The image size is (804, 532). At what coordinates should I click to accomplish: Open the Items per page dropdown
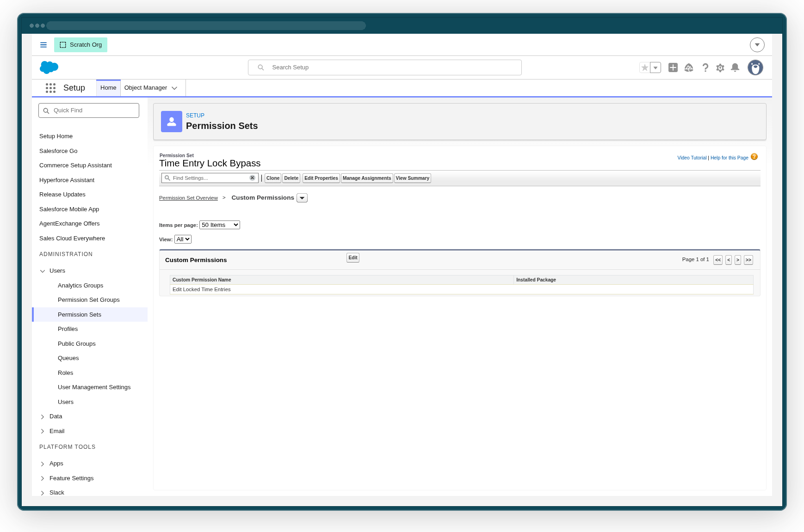point(220,225)
